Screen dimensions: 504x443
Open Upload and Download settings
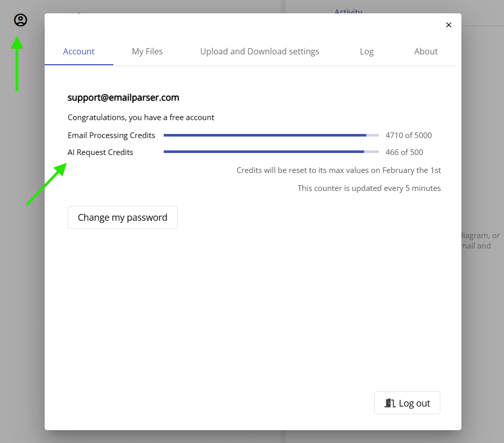(259, 51)
